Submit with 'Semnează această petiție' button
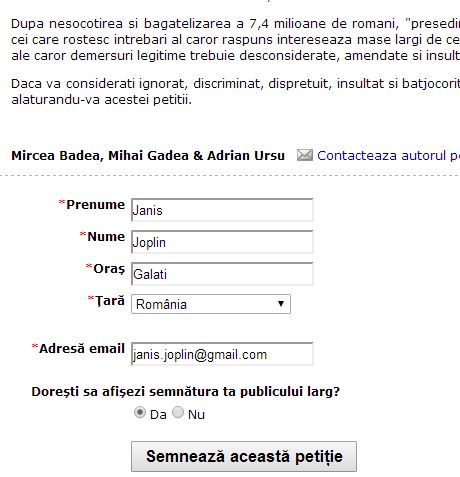This screenshot has height=477, width=460. pos(244,456)
